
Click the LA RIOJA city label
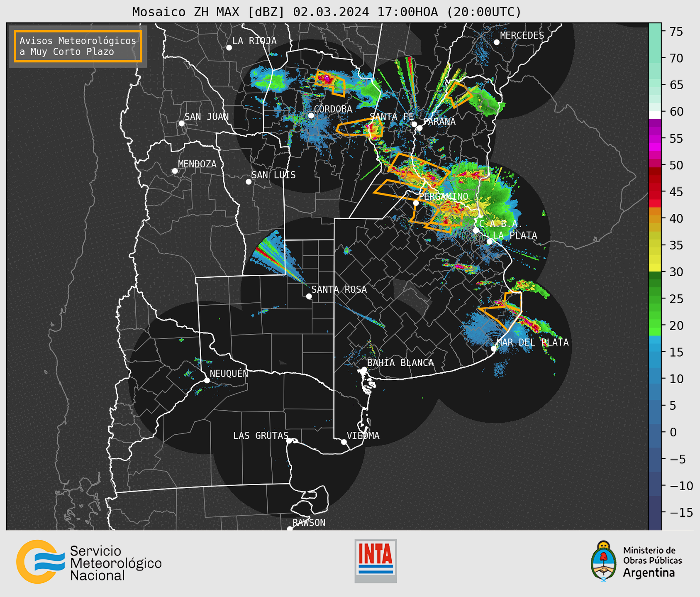coord(254,41)
